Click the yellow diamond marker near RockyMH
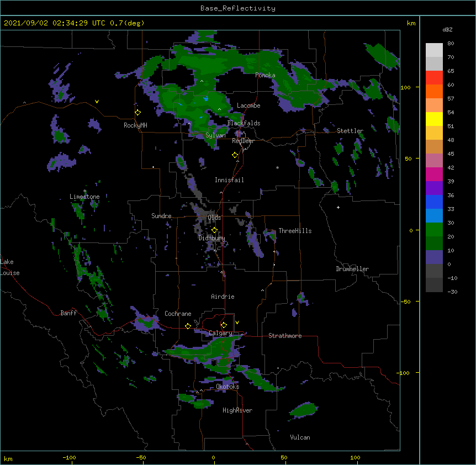476x465 pixels. point(138,113)
